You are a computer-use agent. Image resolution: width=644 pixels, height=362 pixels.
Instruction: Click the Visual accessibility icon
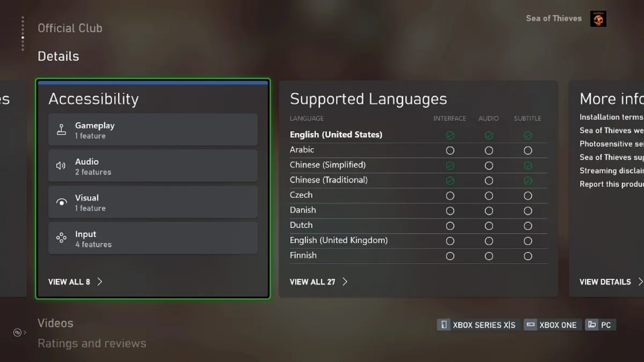[61, 202]
